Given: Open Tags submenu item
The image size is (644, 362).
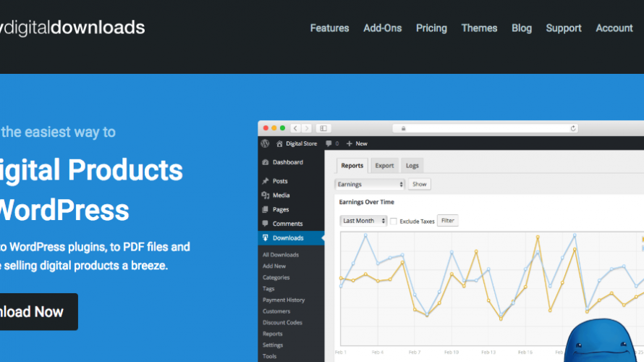Looking at the screenshot, I should [x=268, y=288].
